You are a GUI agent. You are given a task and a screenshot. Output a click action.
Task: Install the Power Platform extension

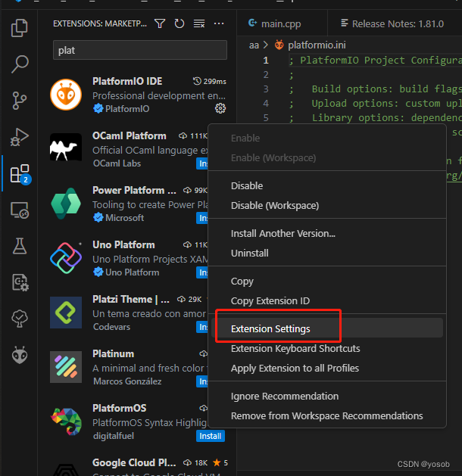202,218
